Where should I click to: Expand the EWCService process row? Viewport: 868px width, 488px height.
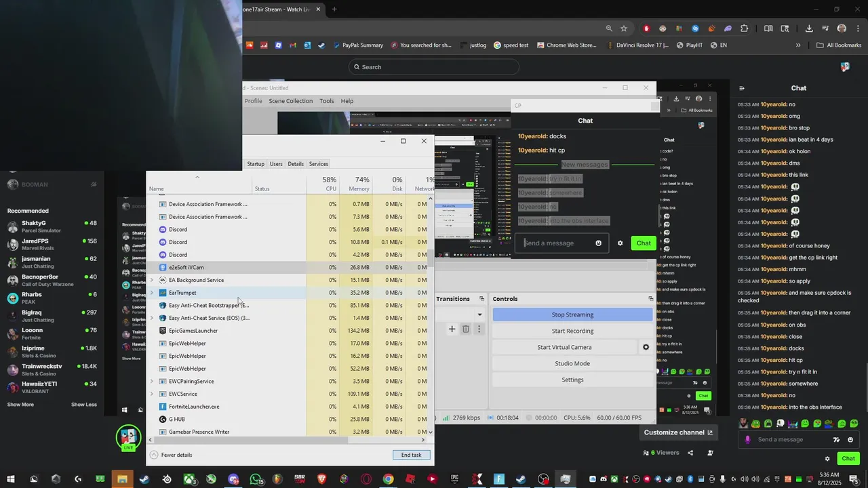tap(152, 394)
